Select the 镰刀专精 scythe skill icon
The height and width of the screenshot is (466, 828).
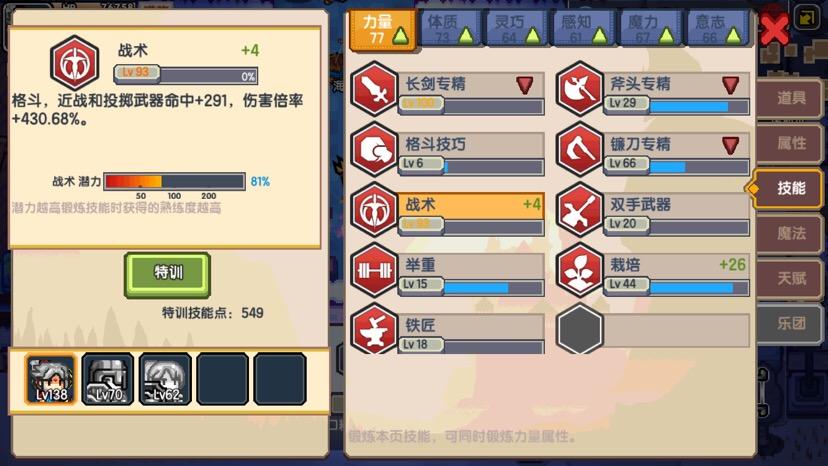click(x=579, y=150)
